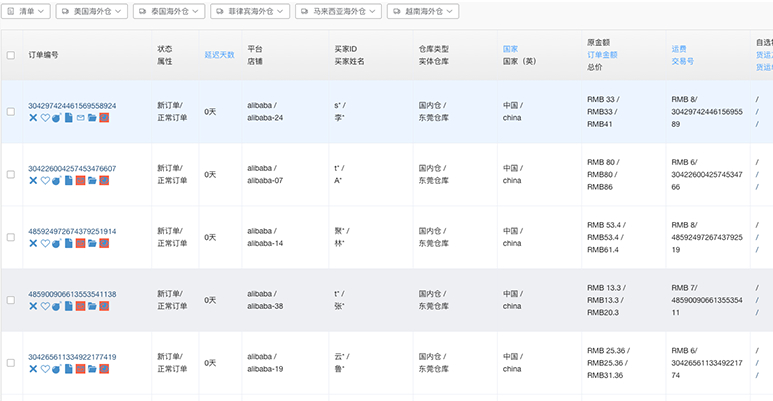This screenshot has width=773, height=401.
Task: Check the box for order 304297424461569558924
Action: [x=10, y=111]
